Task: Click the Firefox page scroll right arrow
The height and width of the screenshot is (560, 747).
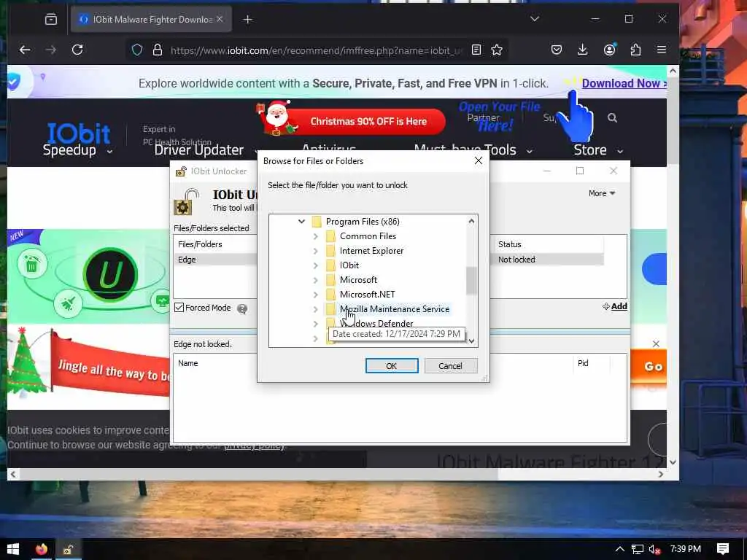Action: tap(660, 474)
